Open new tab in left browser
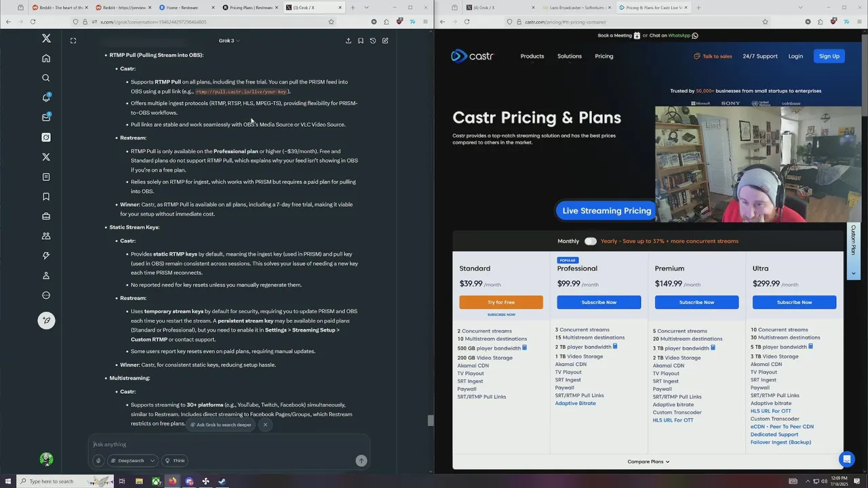Viewport: 868px width, 488px height. [353, 7]
